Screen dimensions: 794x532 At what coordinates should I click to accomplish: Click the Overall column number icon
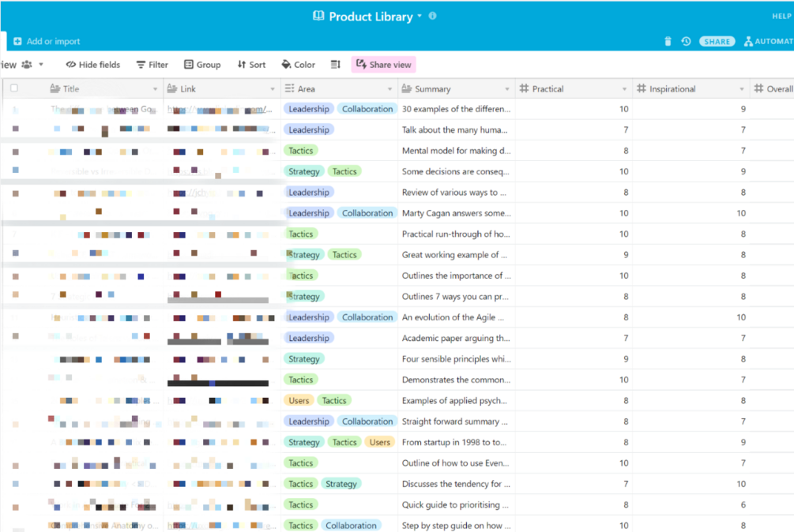758,88
